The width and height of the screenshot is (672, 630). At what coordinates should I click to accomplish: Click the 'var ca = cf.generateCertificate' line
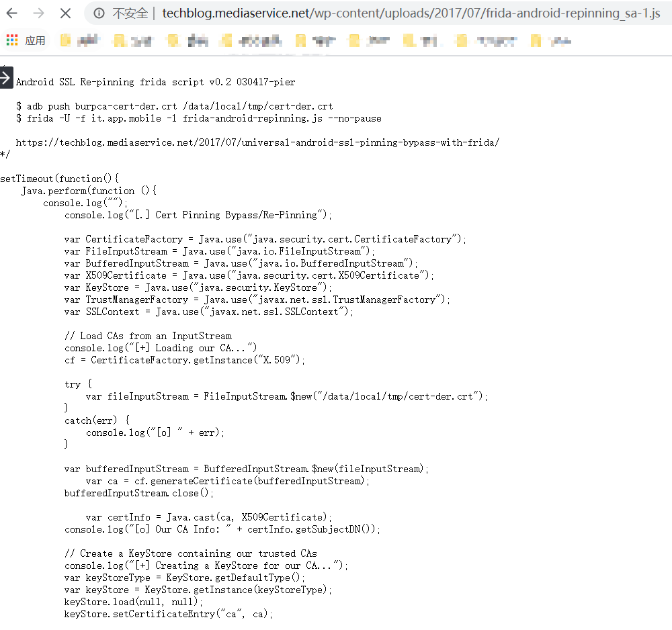click(228, 481)
